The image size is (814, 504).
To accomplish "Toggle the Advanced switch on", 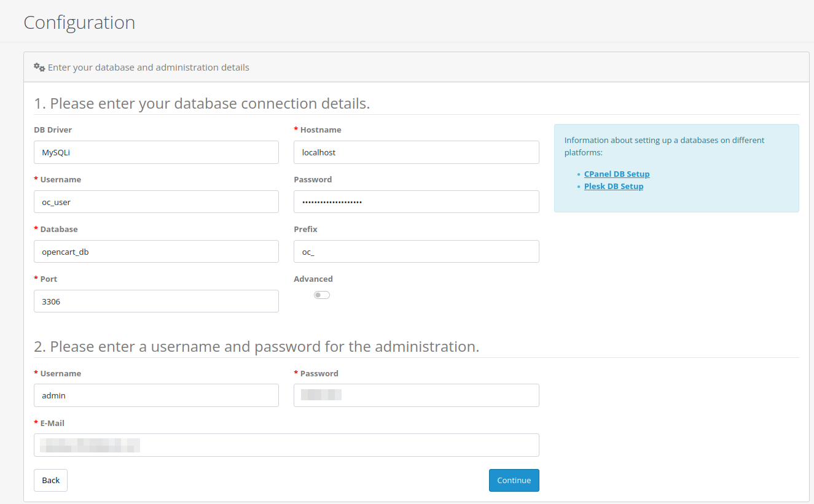I will pyautogui.click(x=321, y=295).
